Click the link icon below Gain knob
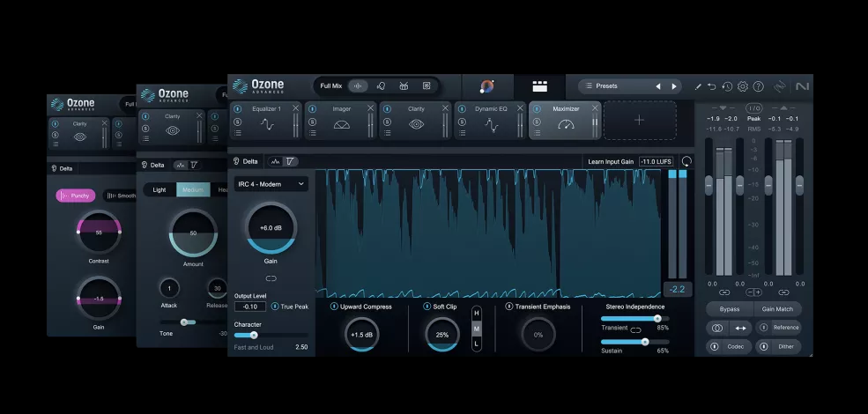Screen dimensions: 868x414 (271, 278)
